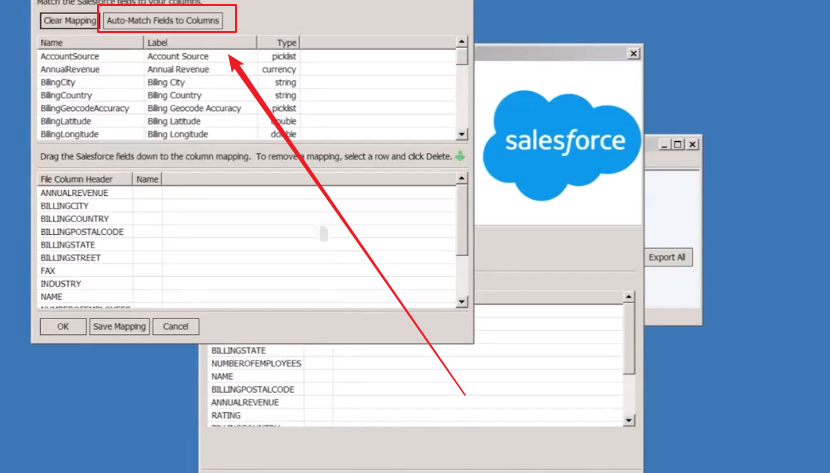Cancel the mapping dialog
The height and width of the screenshot is (473, 830).
176,326
